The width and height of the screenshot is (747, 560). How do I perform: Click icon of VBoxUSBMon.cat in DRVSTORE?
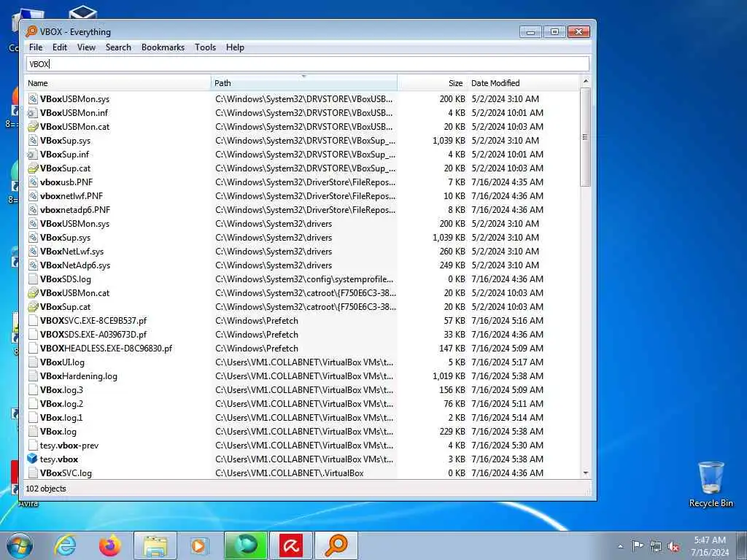coord(32,127)
